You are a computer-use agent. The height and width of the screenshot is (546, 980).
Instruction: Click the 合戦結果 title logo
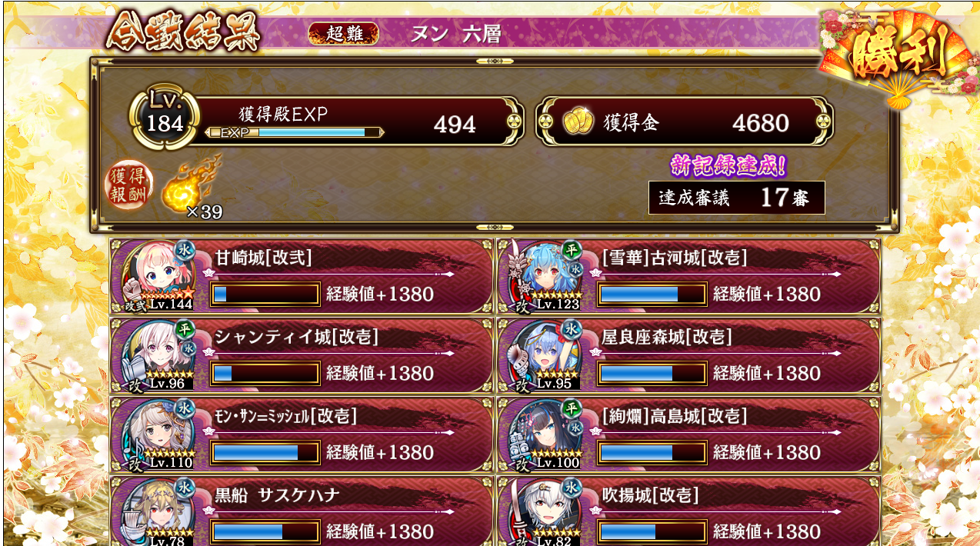click(x=183, y=32)
